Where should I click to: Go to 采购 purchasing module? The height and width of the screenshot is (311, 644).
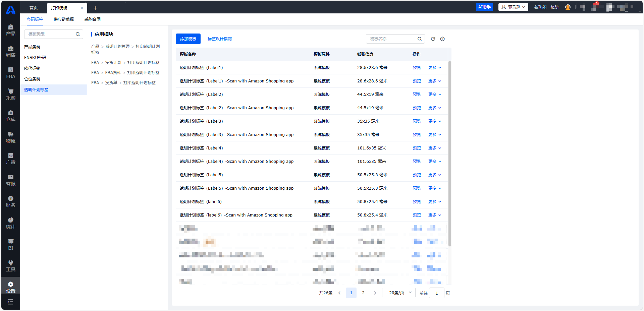11,94
